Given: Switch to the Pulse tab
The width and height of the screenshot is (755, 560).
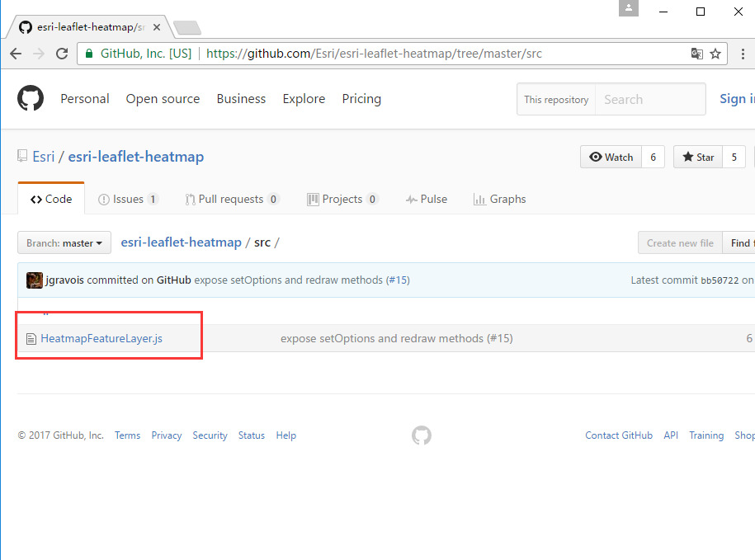Looking at the screenshot, I should pyautogui.click(x=427, y=200).
